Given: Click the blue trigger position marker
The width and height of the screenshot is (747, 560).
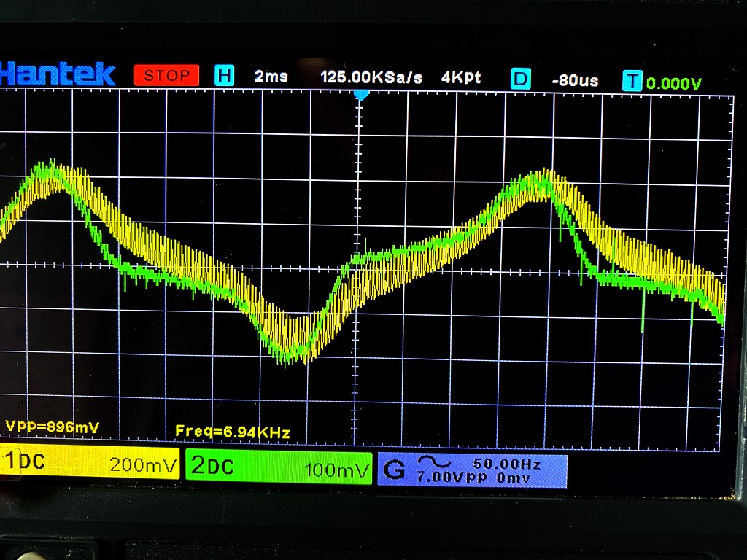Looking at the screenshot, I should point(362,96).
